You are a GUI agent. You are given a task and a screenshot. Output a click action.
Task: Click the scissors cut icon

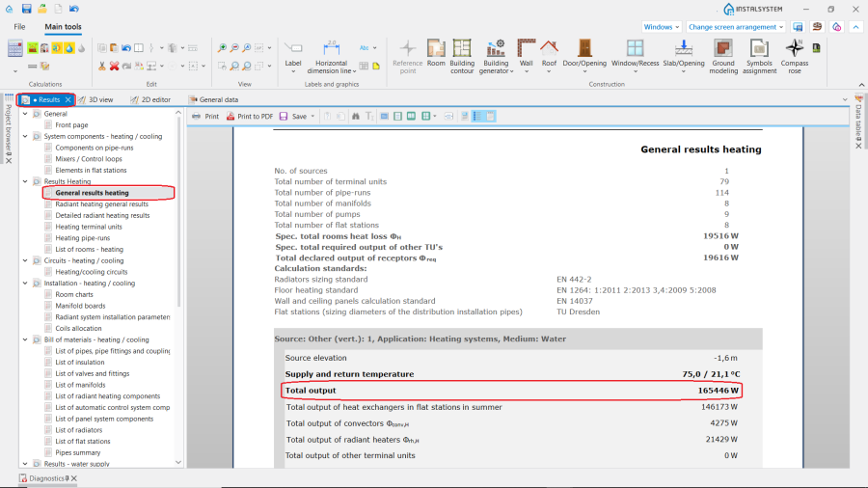(102, 66)
